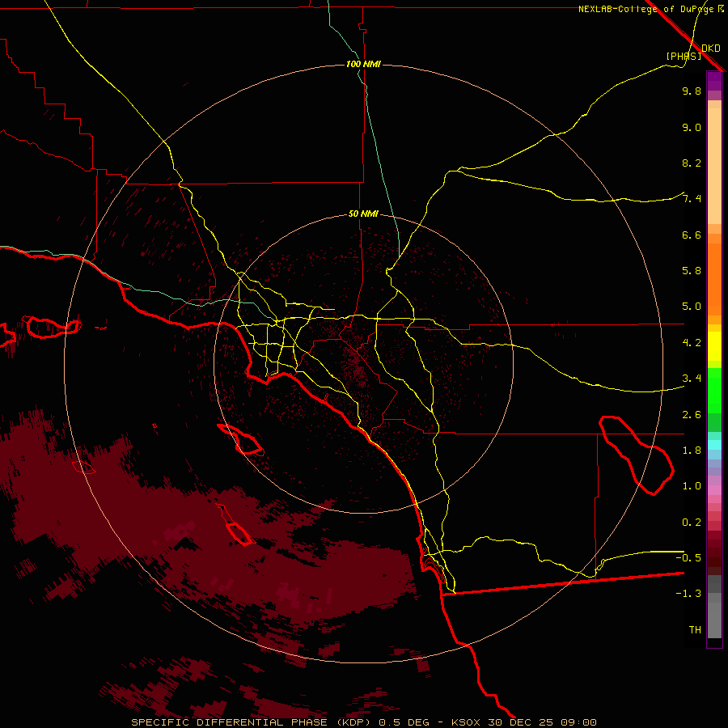Pick the cyan segment of the color bar
This screenshot has height=728, width=728.
point(714,445)
